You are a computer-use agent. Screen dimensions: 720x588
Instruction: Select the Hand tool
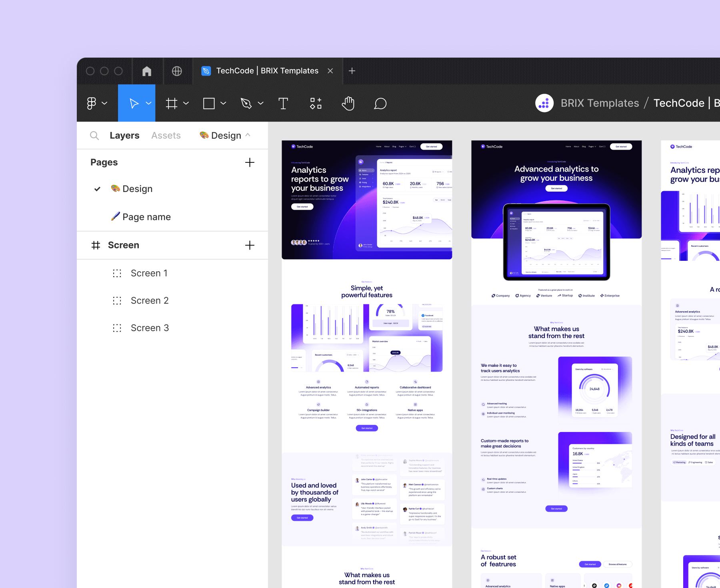[348, 103]
